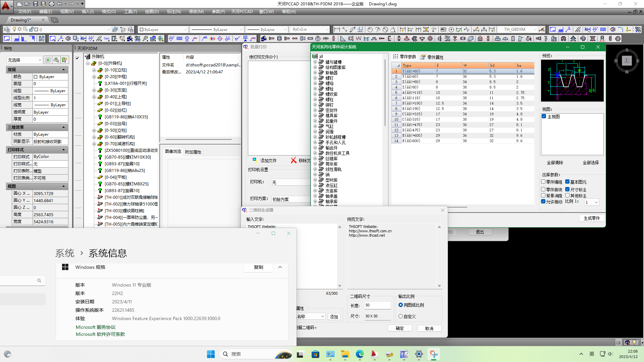This screenshot has height=362, width=644.
Task: Expand the 键与键槽 tree node
Action: (x=315, y=62)
